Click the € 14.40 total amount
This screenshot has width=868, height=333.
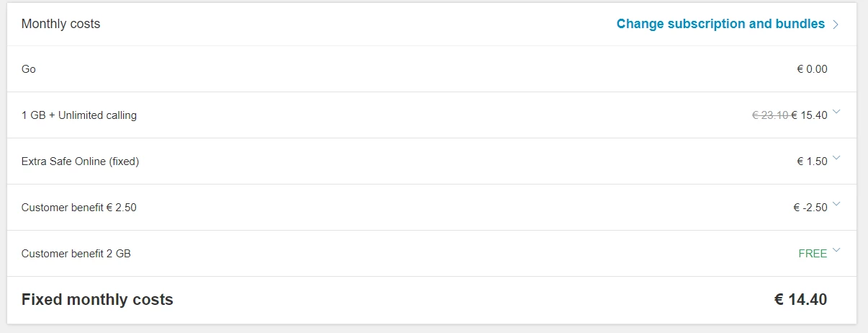800,299
